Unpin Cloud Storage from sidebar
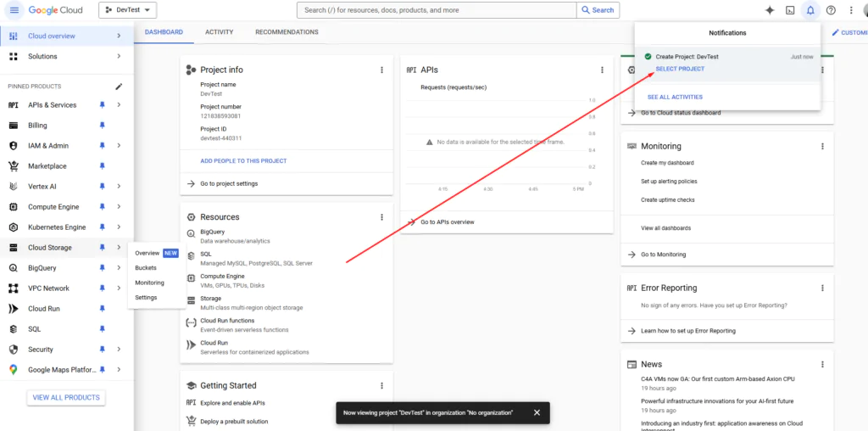The image size is (868, 431). point(102,248)
